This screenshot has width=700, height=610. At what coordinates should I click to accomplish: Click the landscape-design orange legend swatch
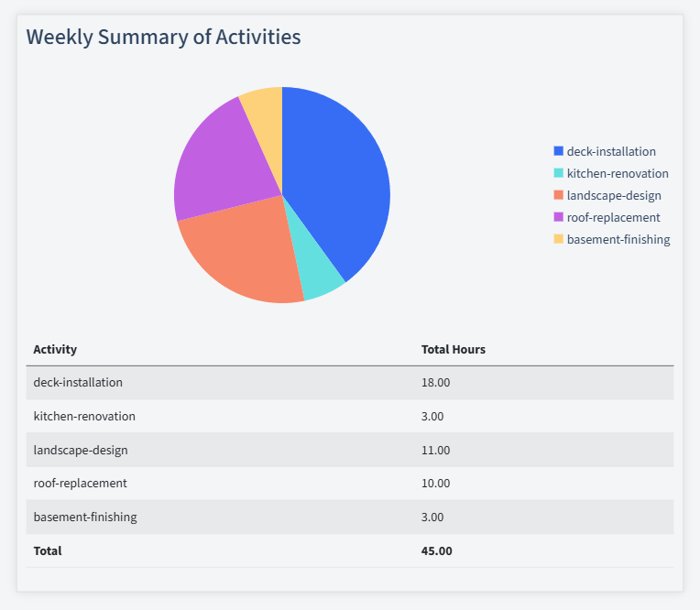pos(559,195)
